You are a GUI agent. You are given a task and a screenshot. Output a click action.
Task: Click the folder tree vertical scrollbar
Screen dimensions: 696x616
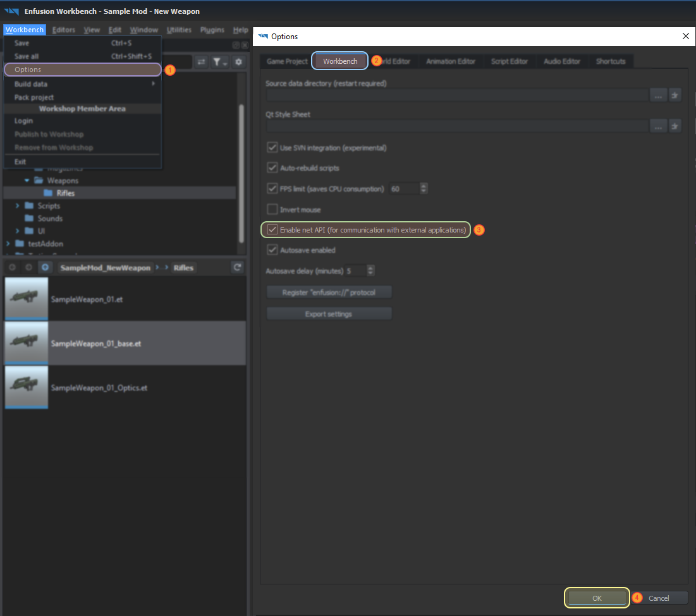(x=241, y=173)
